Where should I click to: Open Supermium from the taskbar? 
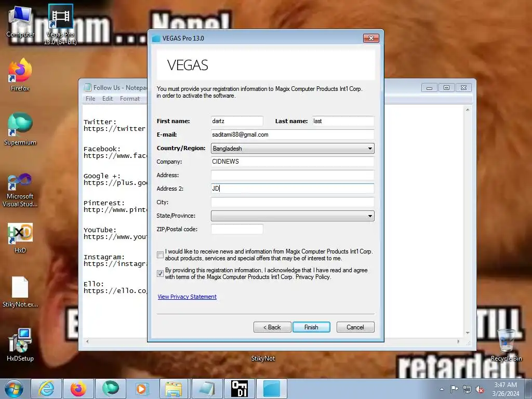111,389
